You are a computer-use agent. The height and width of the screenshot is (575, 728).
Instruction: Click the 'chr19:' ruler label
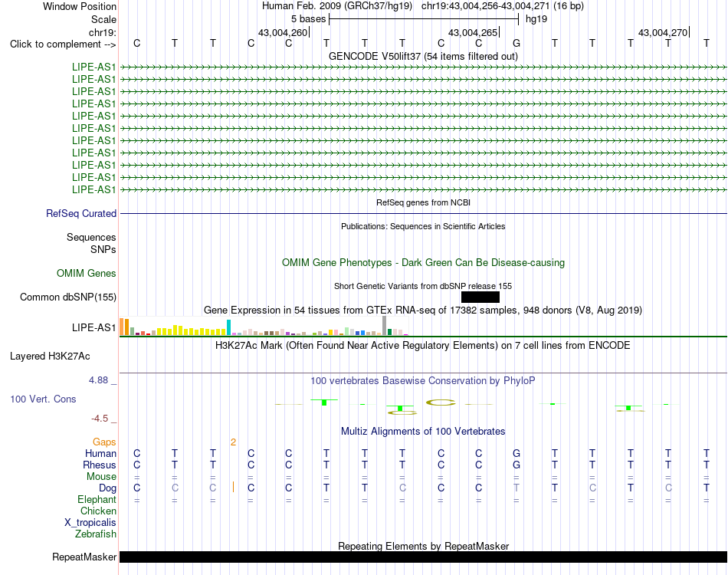102,32
